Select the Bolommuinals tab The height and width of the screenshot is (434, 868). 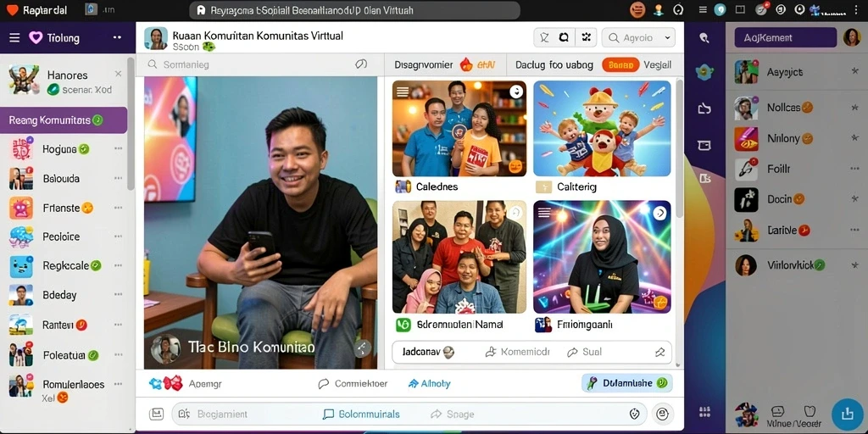361,414
